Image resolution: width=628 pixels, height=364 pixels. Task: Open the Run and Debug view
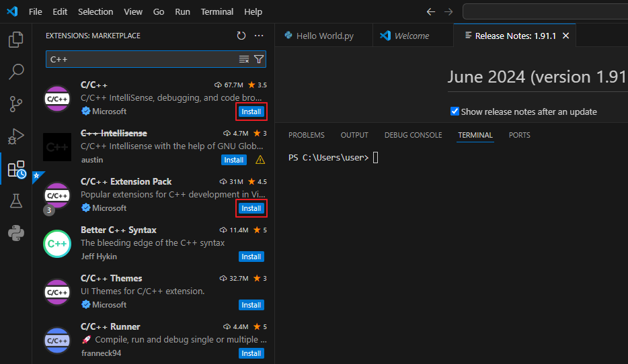(x=16, y=136)
